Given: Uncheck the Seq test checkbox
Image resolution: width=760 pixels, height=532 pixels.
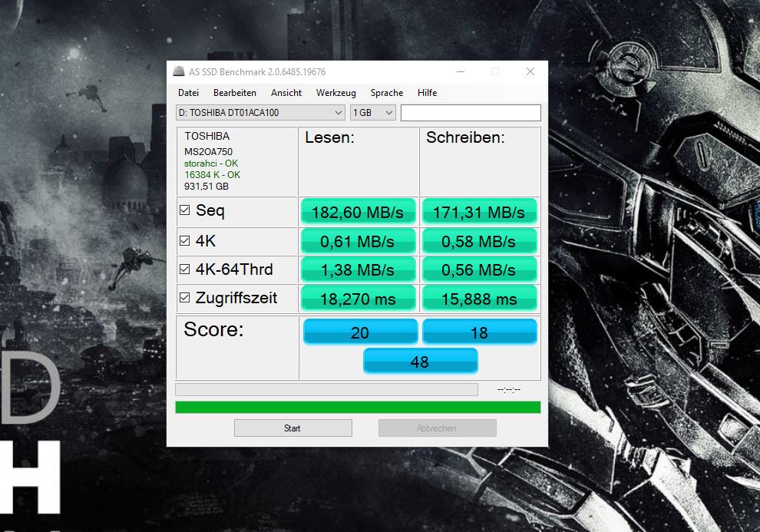Looking at the screenshot, I should 185,210.
